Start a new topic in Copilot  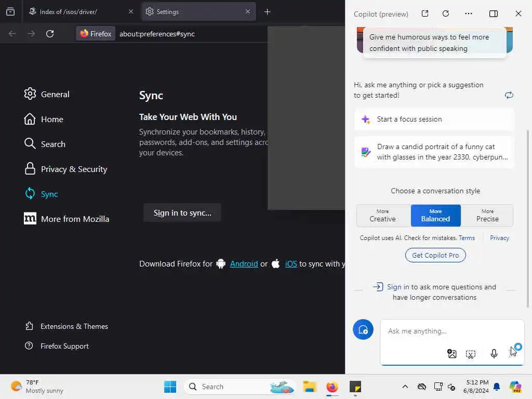pyautogui.click(x=363, y=329)
